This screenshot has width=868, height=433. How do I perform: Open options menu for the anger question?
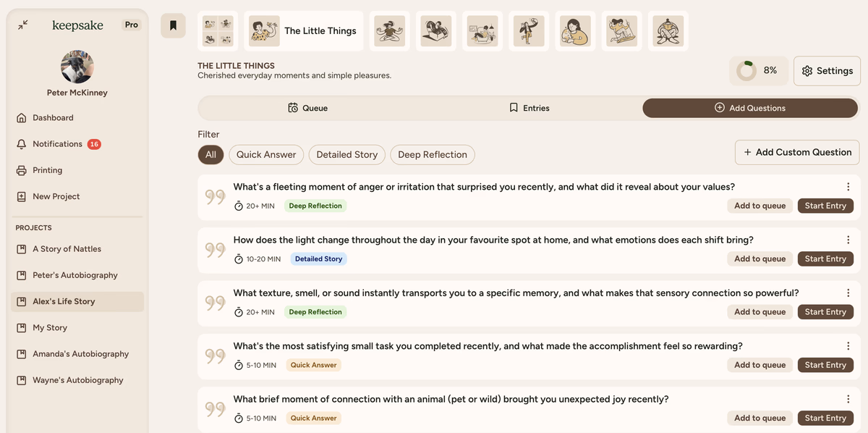[848, 187]
